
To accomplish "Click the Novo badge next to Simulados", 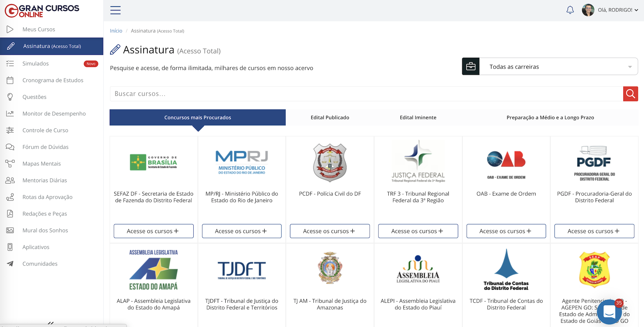I will [91, 64].
